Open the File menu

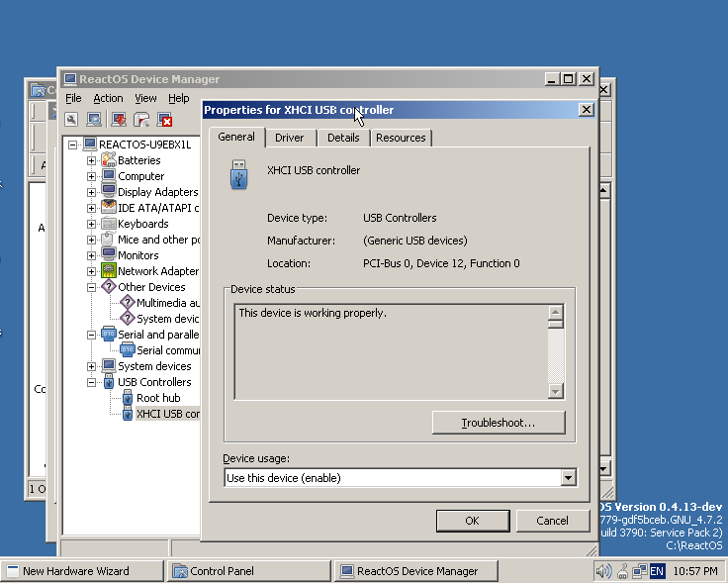click(73, 98)
